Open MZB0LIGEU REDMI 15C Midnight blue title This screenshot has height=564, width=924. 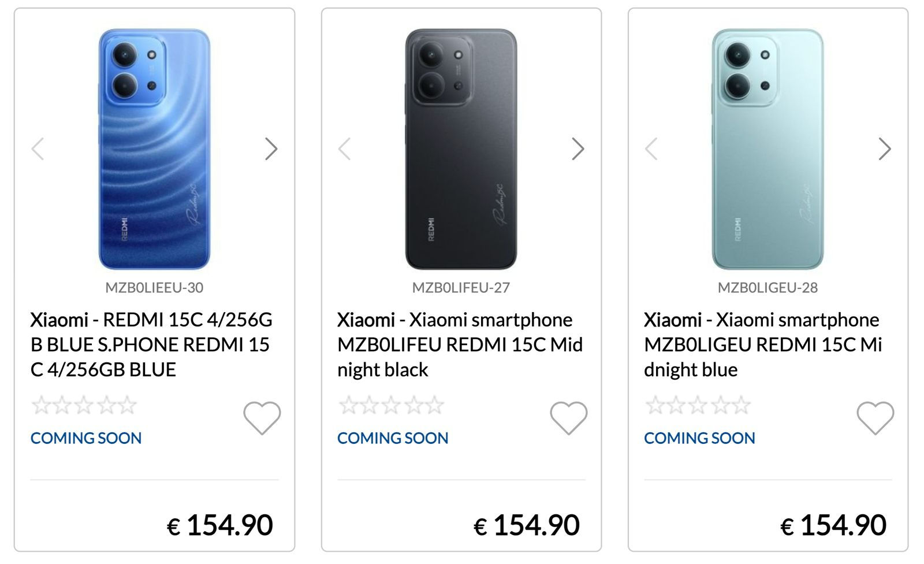pos(763,344)
